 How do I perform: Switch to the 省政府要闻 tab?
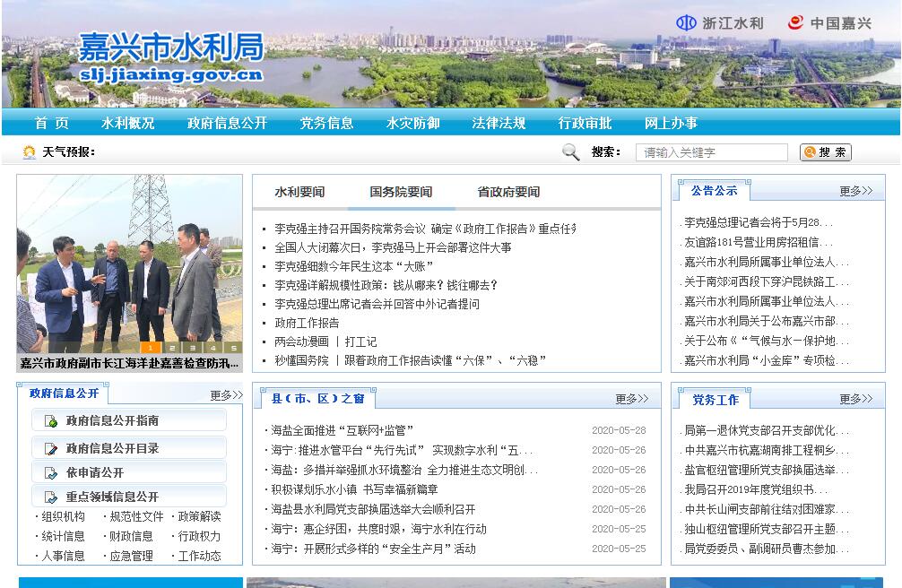(x=508, y=192)
